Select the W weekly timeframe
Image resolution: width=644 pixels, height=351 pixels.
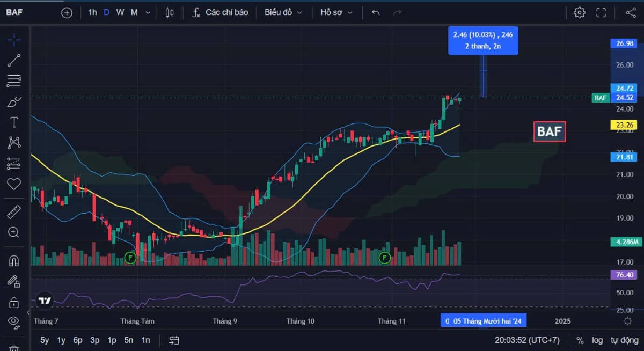point(120,12)
